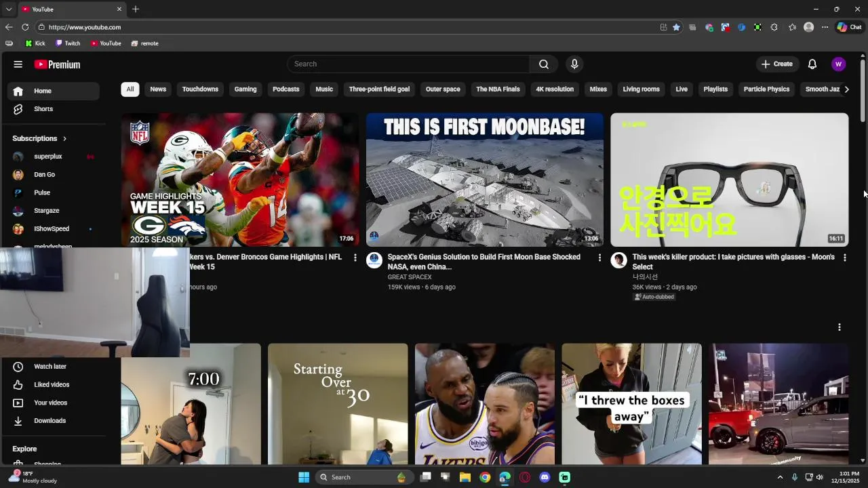Viewport: 868px width, 488px height.
Task: Expand the Subscriptions section
Action: pyautogui.click(x=39, y=138)
